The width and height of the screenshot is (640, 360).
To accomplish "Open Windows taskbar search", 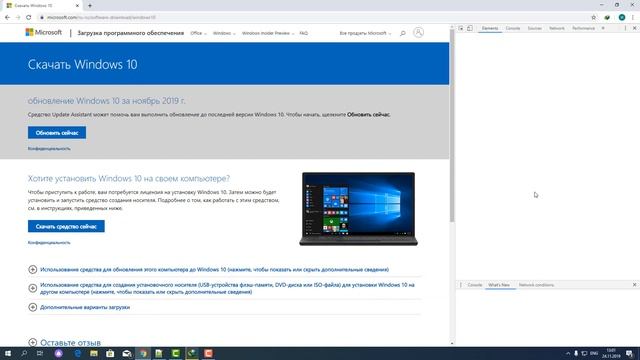I will 24,353.
